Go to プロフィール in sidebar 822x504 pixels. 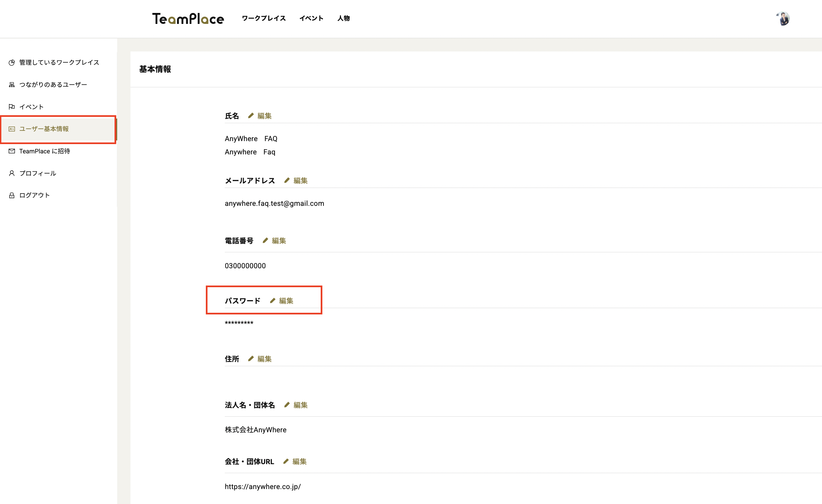pyautogui.click(x=38, y=173)
